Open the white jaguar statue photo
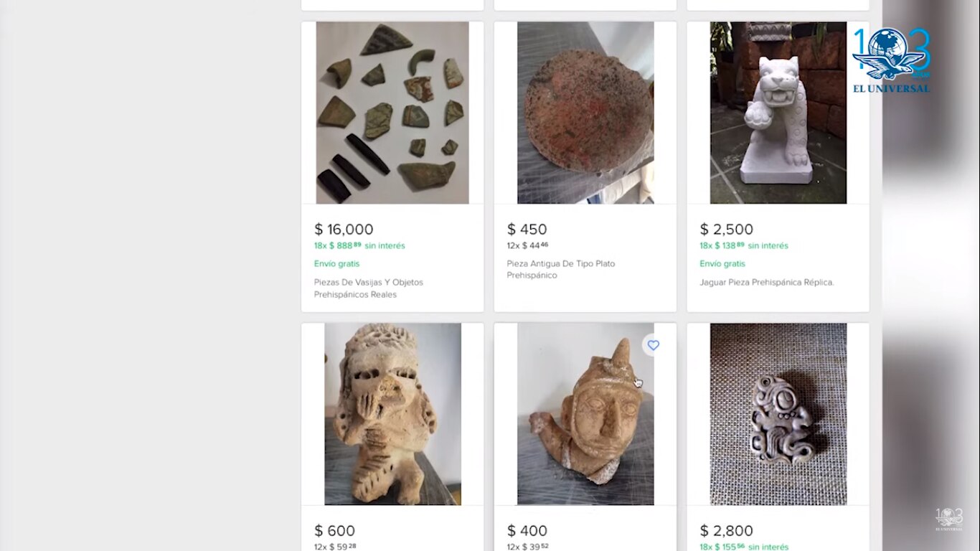This screenshot has height=551, width=980. [x=778, y=113]
